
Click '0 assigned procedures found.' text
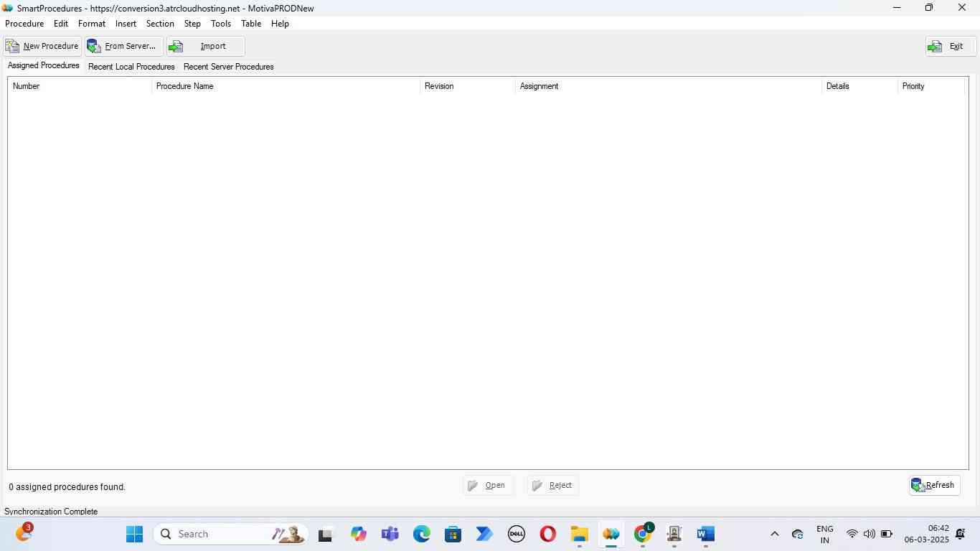point(67,487)
